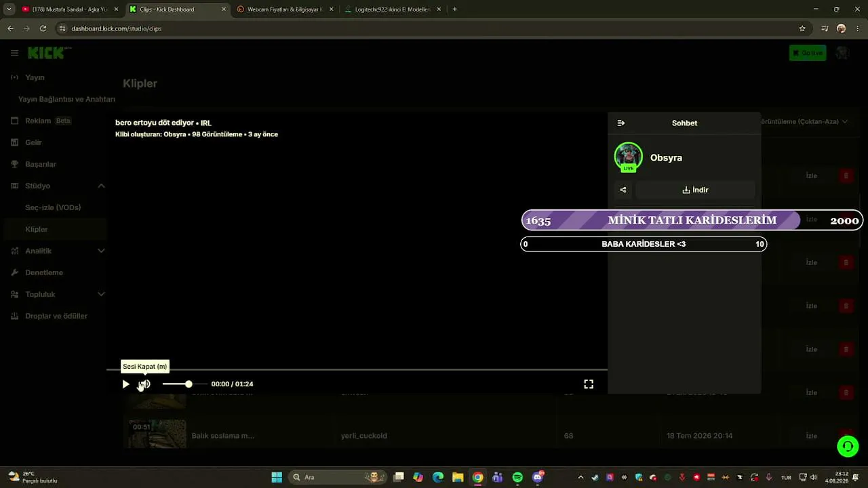This screenshot has width=868, height=488.
Task: Open the Obsyra channel name
Action: click(x=666, y=158)
